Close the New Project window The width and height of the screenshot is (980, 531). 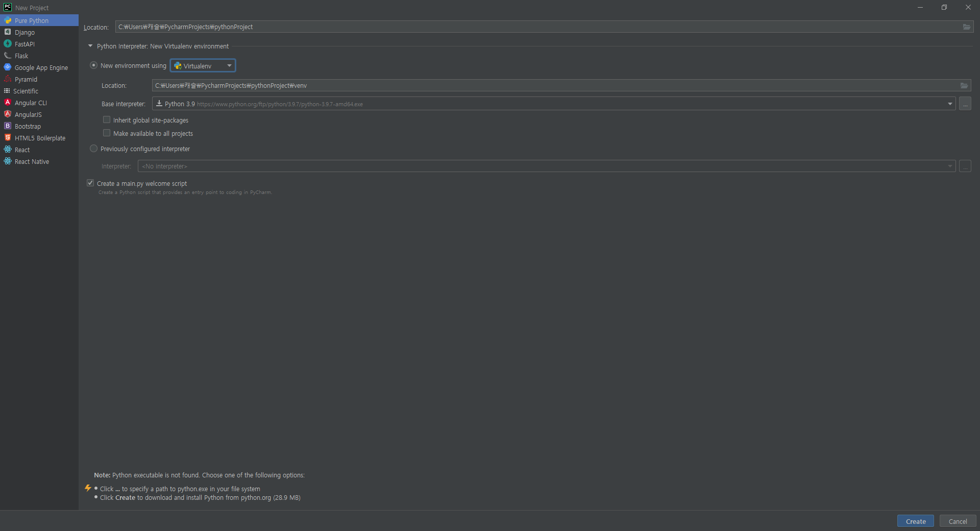[968, 7]
